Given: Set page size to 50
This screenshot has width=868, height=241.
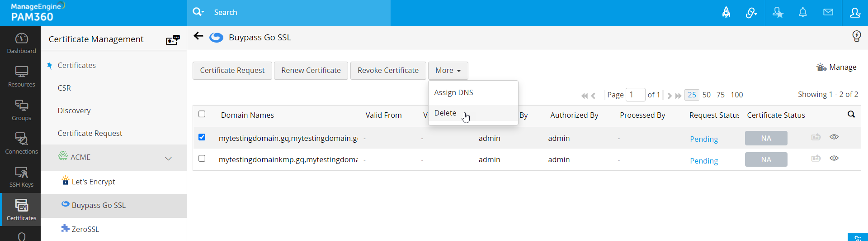Looking at the screenshot, I should pos(707,95).
